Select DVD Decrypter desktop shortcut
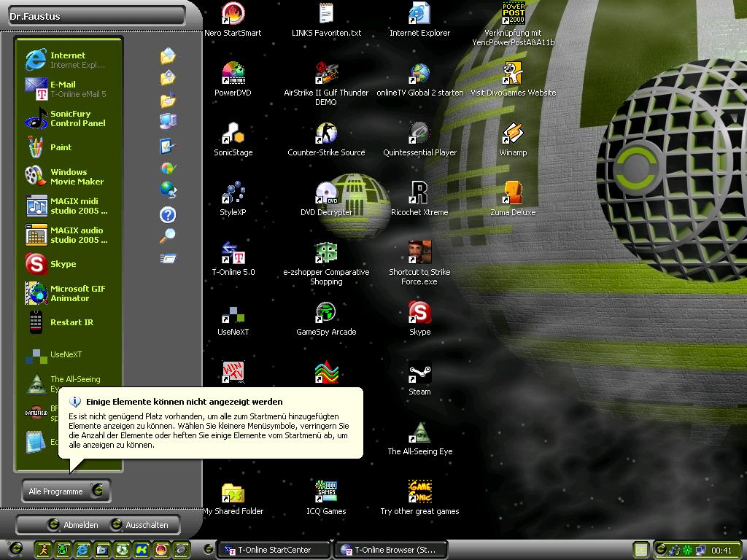Image resolution: width=747 pixels, height=560 pixels. coord(326,195)
